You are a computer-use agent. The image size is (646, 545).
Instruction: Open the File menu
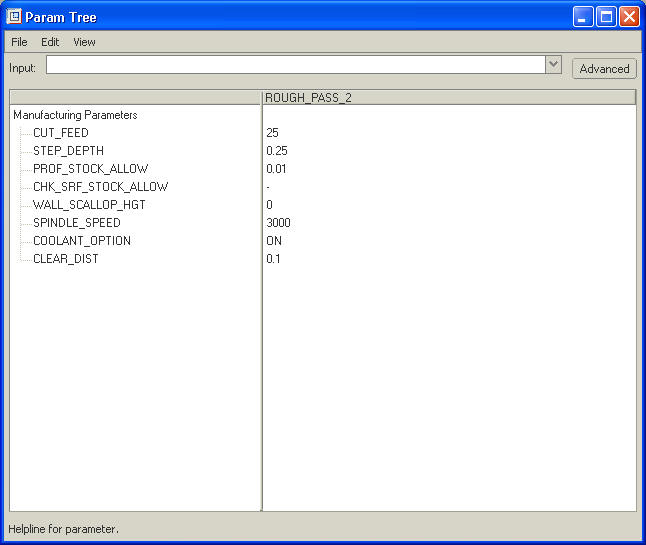point(19,42)
